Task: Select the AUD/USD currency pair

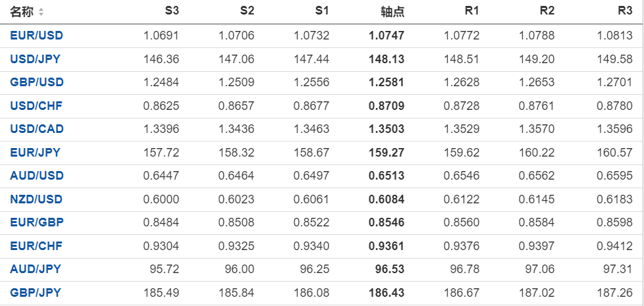Action: pos(36,176)
